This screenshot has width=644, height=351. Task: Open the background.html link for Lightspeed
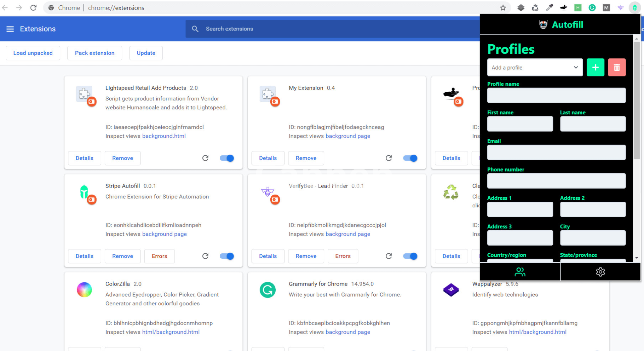pos(164,136)
